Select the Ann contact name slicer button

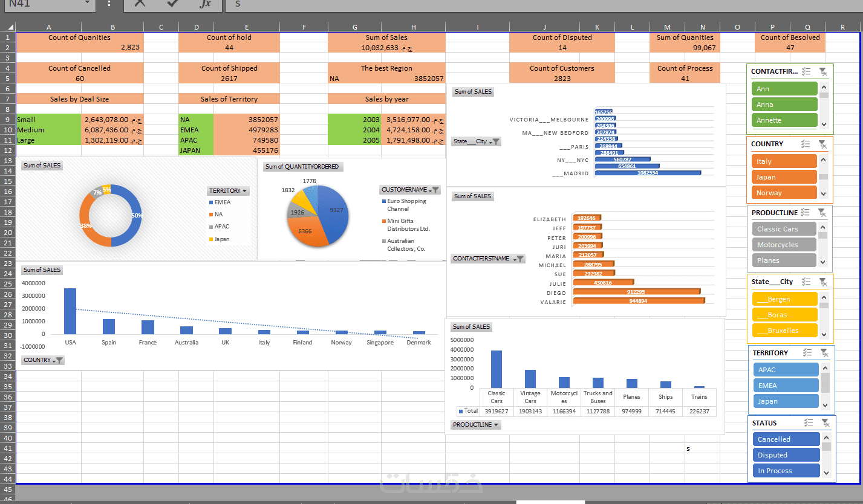coord(784,89)
